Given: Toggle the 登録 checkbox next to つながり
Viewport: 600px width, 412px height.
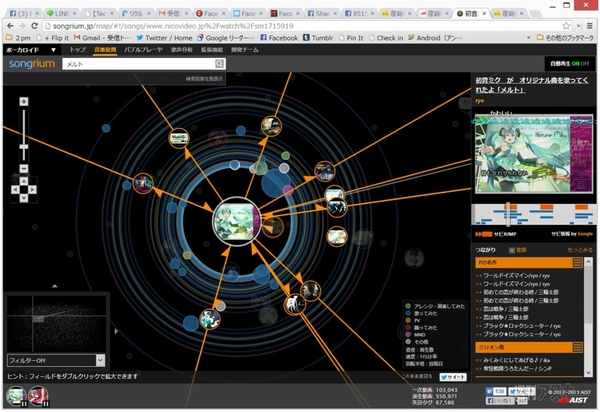Looking at the screenshot, I should 512,250.
